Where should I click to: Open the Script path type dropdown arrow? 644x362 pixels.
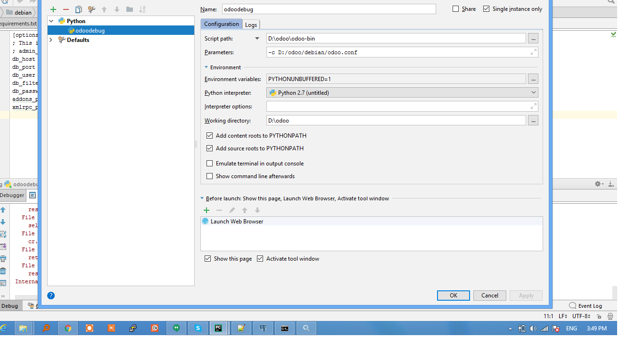[257, 39]
